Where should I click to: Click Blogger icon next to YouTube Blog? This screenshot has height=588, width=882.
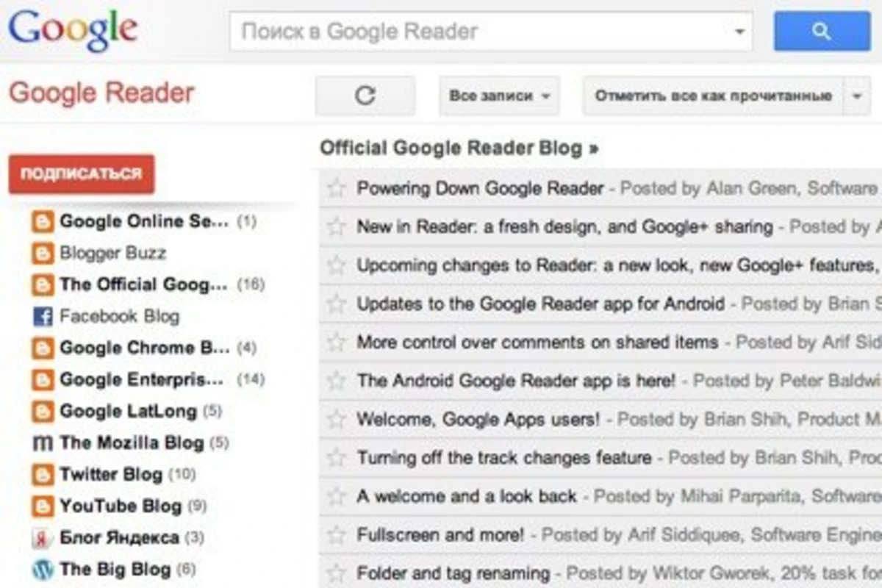43,506
